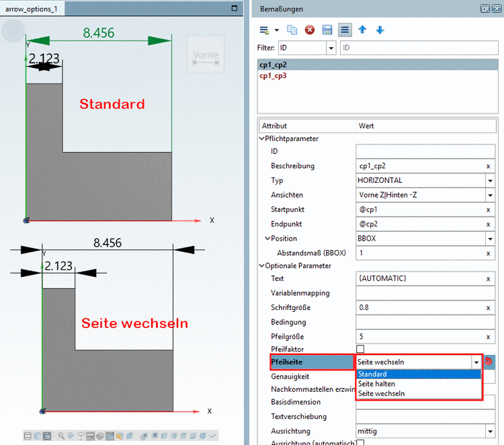Click the green 8.456 dimension text

(x=99, y=33)
